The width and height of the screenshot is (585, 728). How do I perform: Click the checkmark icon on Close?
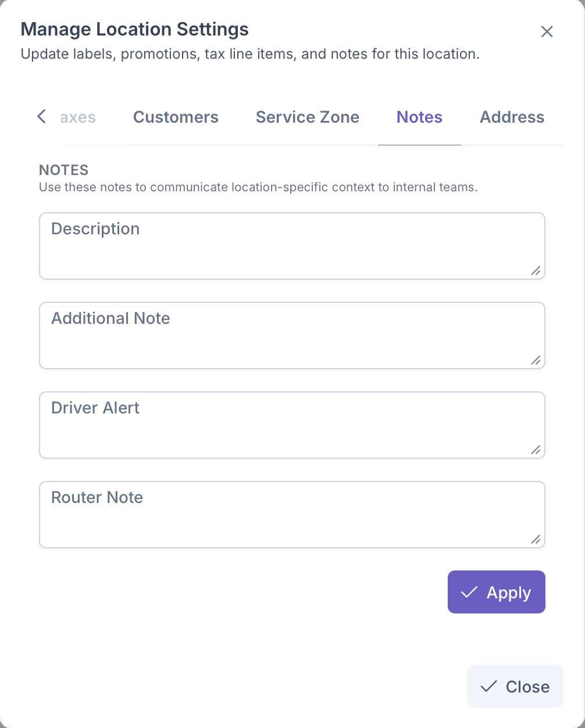click(x=488, y=686)
